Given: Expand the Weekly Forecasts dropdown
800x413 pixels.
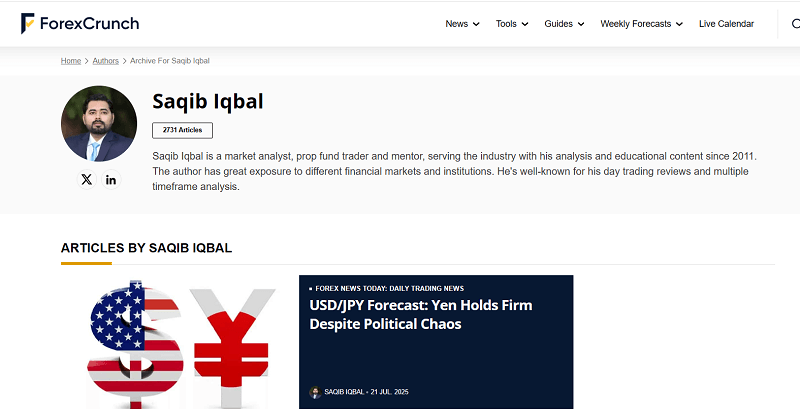Looking at the screenshot, I should point(641,23).
